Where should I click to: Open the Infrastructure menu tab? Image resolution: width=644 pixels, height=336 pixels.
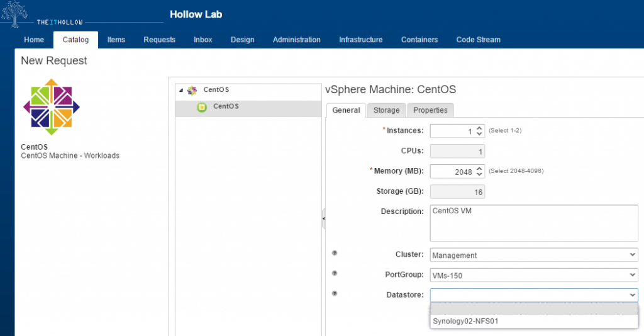pos(360,40)
